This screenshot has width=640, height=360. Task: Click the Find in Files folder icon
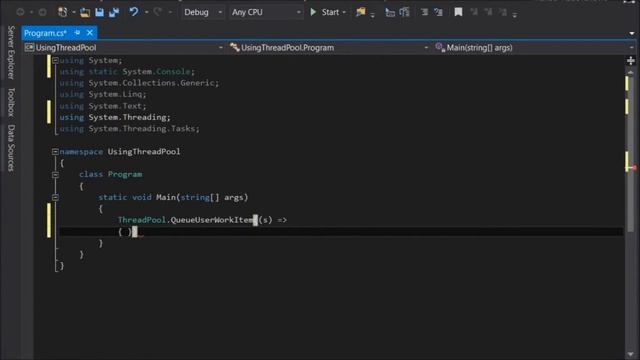360,12
